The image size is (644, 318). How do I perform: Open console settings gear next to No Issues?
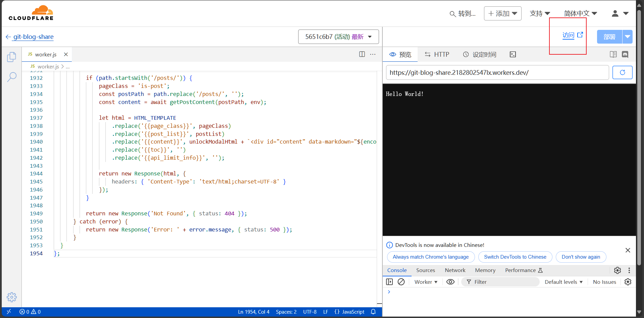point(628,282)
